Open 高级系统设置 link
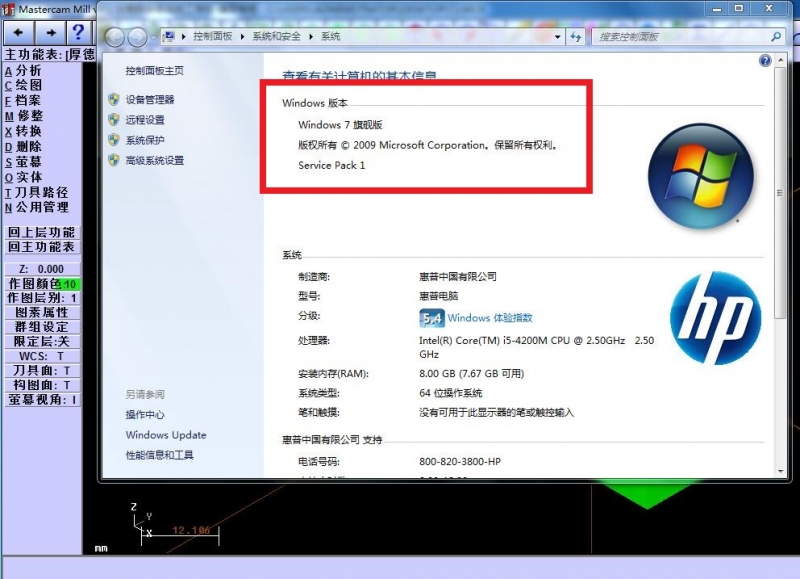 (155, 161)
